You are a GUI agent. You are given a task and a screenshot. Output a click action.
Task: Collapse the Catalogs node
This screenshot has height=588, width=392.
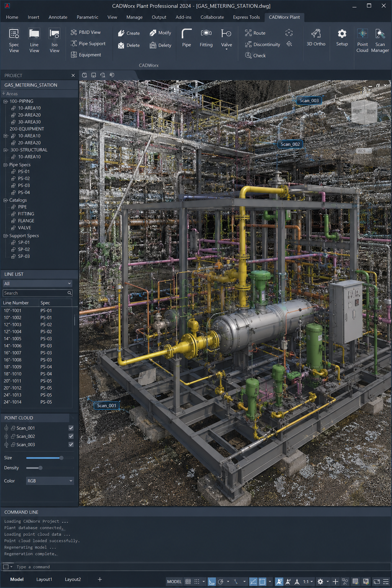tap(5, 200)
